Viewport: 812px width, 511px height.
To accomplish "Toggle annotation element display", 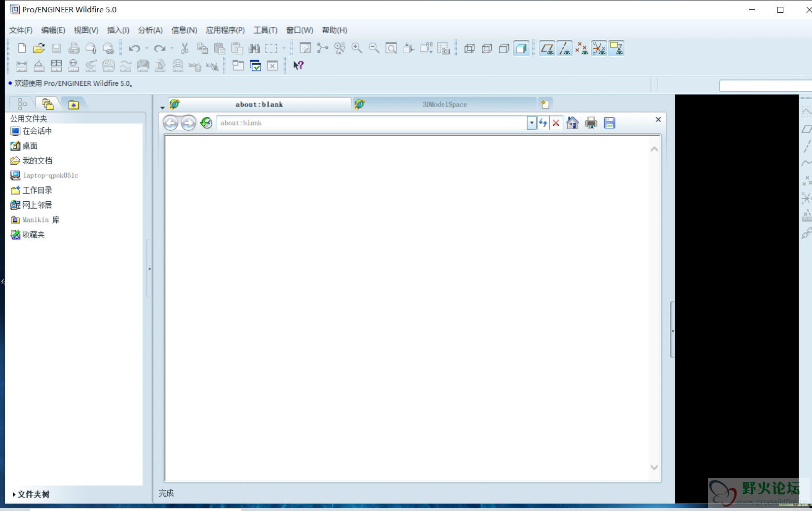I will click(x=616, y=48).
